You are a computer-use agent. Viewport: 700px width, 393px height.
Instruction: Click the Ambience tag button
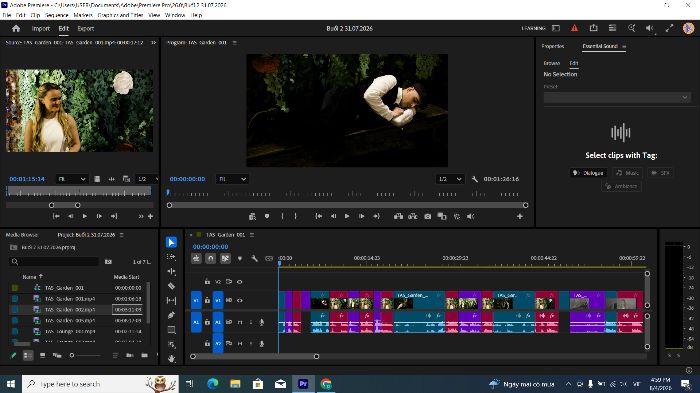pos(621,186)
